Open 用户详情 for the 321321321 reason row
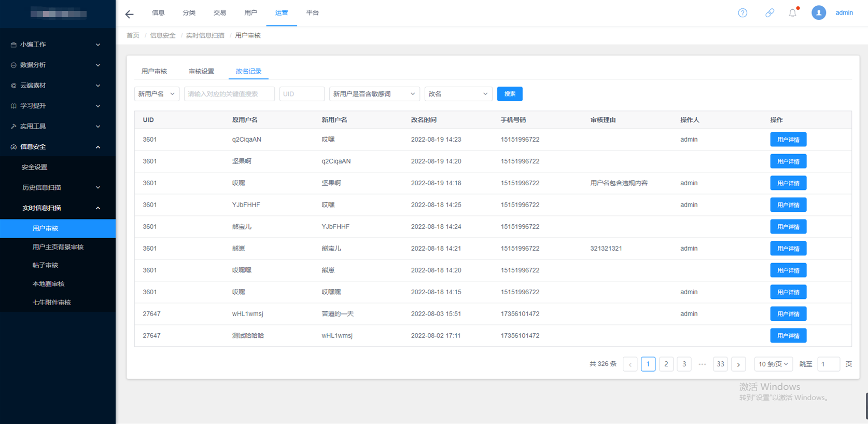The height and width of the screenshot is (424, 868). (x=788, y=249)
